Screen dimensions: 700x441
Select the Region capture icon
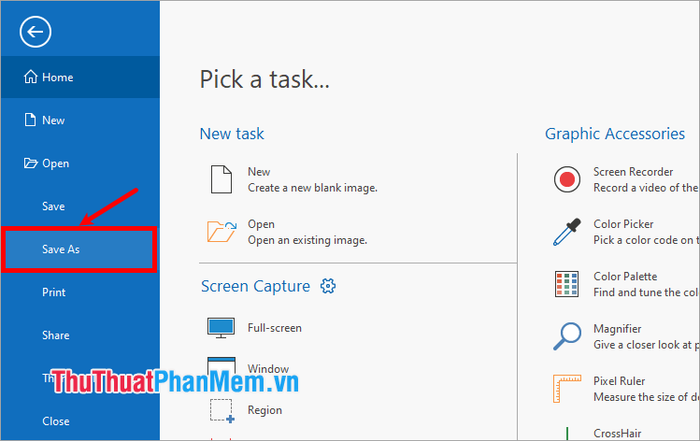coord(220,410)
